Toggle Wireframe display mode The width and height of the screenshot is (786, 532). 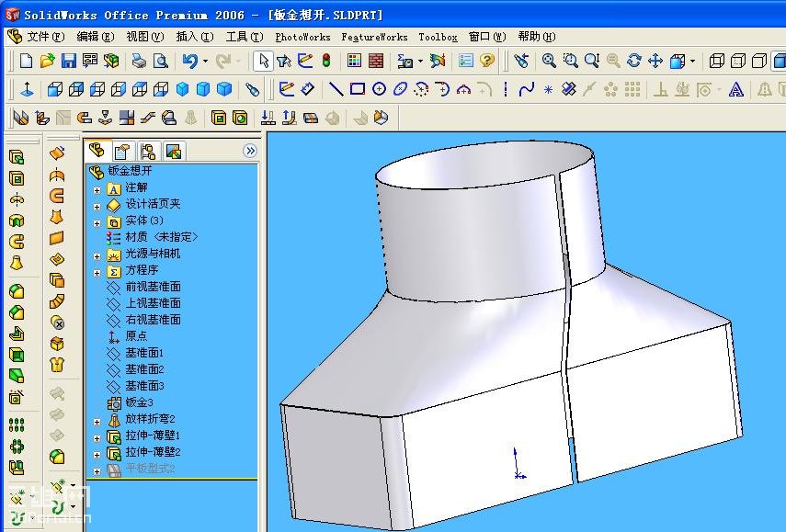[x=716, y=62]
